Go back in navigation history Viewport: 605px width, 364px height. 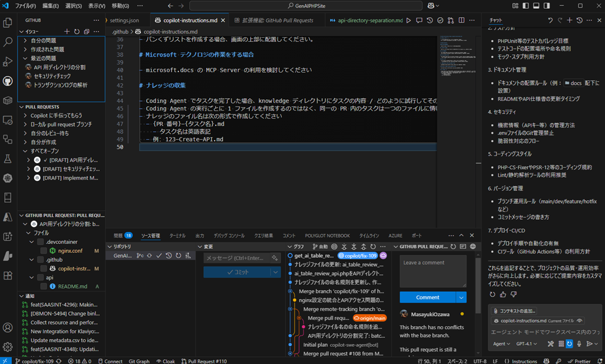pyautogui.click(x=171, y=6)
